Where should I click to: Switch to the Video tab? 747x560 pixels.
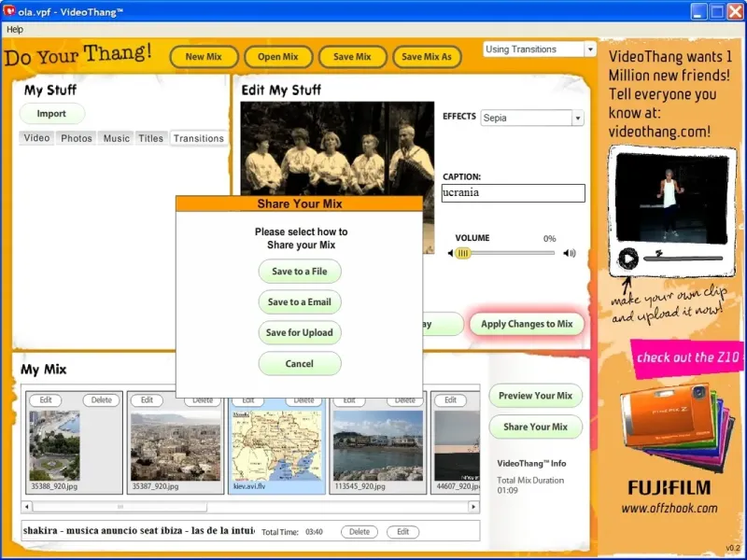[36, 138]
